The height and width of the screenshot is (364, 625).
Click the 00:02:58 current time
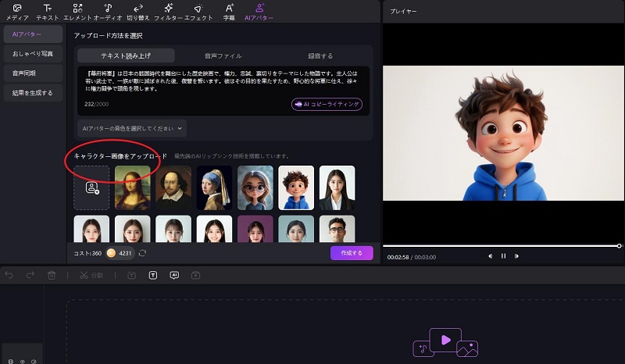click(x=398, y=258)
